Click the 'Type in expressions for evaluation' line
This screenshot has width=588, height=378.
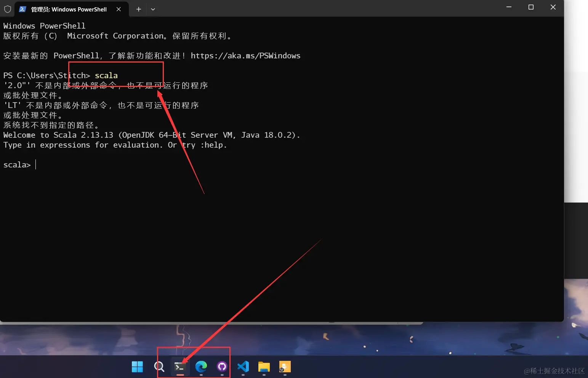(115, 145)
